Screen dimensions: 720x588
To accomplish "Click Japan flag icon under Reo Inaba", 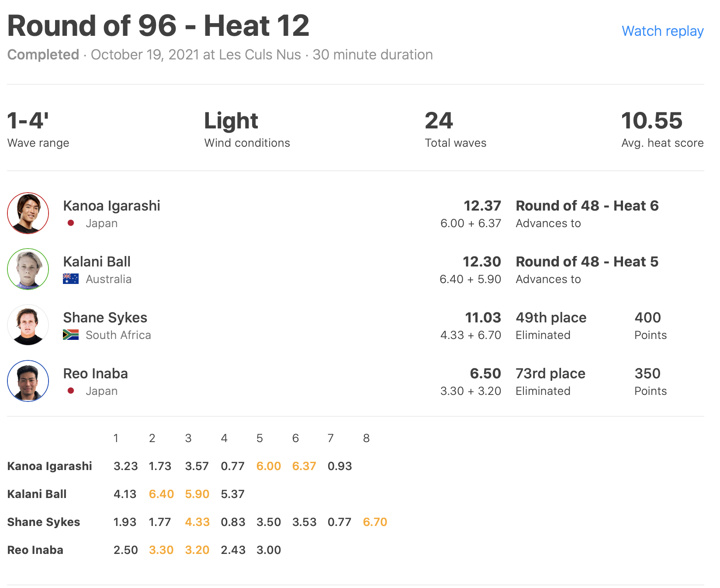I will pos(71,391).
